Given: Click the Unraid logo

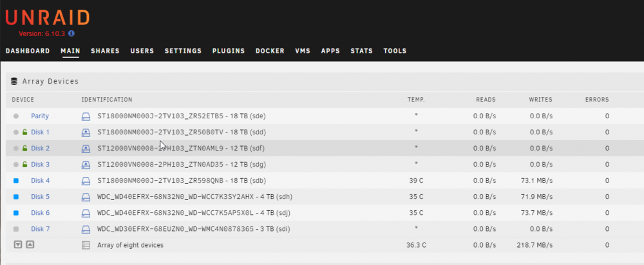Looking at the screenshot, I should click(47, 17).
